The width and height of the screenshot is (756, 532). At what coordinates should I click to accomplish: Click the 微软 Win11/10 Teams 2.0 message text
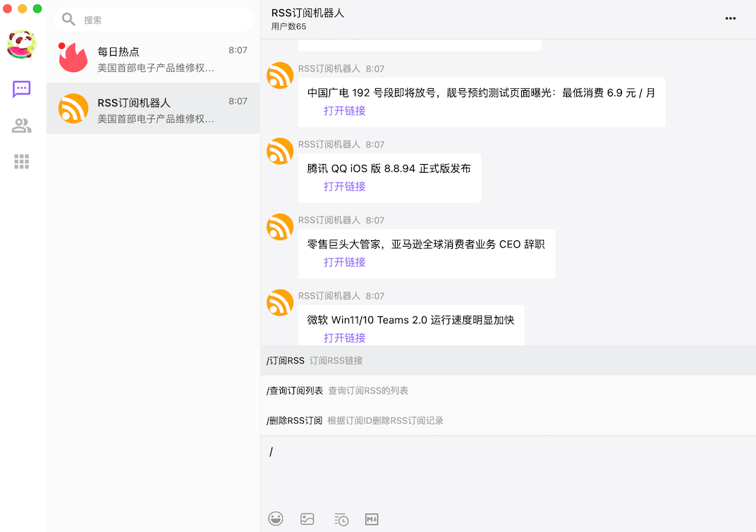410,319
